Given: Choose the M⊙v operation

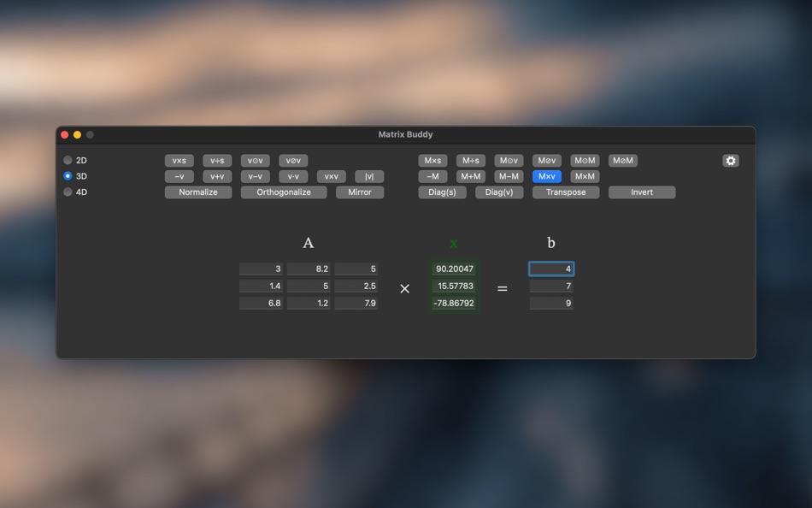Looking at the screenshot, I should [509, 161].
